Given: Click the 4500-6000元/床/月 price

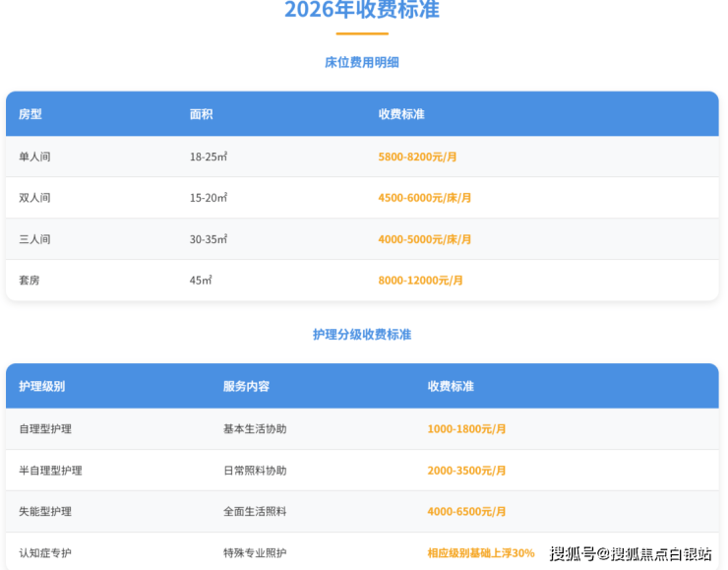Looking at the screenshot, I should [x=425, y=198].
